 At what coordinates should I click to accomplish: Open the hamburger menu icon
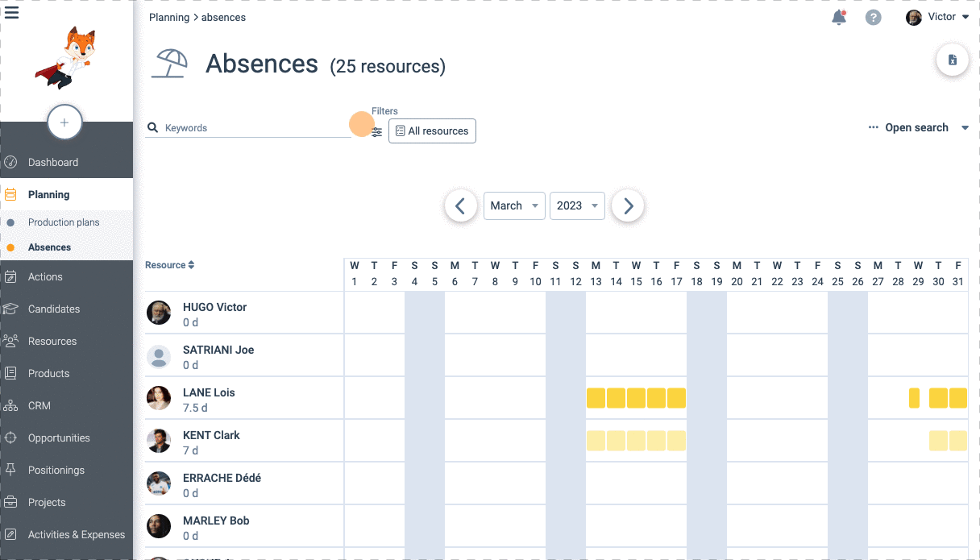pos(12,12)
